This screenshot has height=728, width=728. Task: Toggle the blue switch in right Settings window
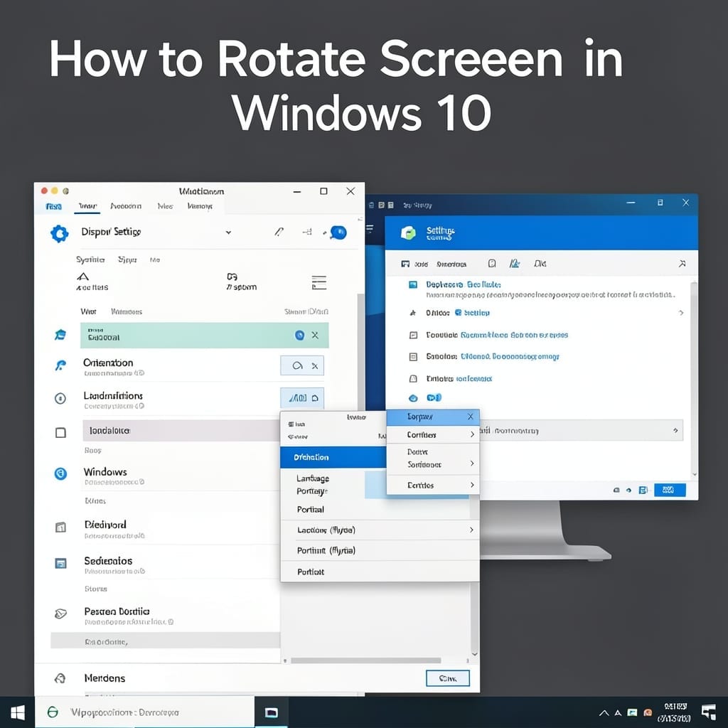(x=434, y=397)
